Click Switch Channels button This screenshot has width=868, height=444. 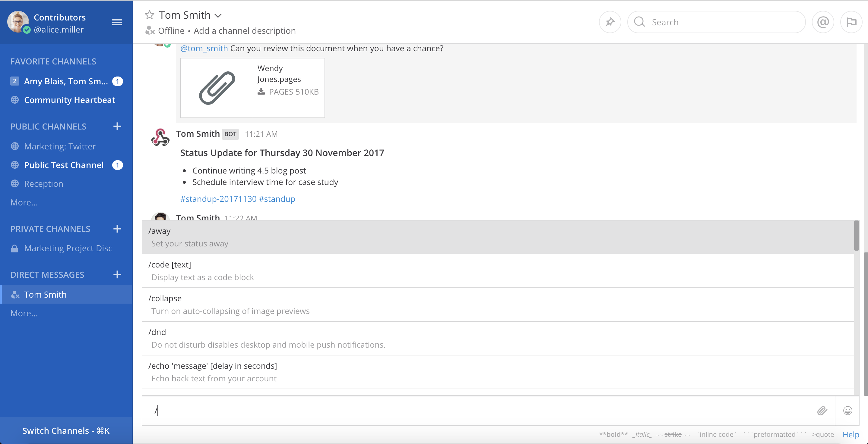66,430
